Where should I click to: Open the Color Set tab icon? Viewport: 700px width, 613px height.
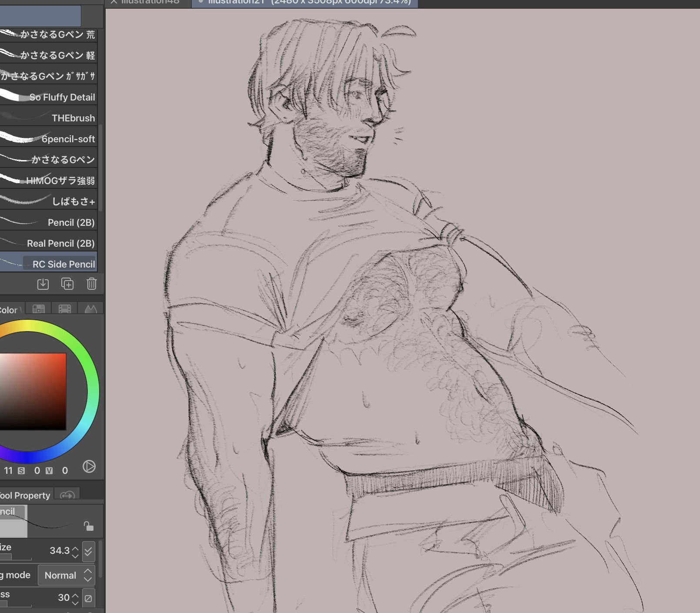(x=39, y=309)
